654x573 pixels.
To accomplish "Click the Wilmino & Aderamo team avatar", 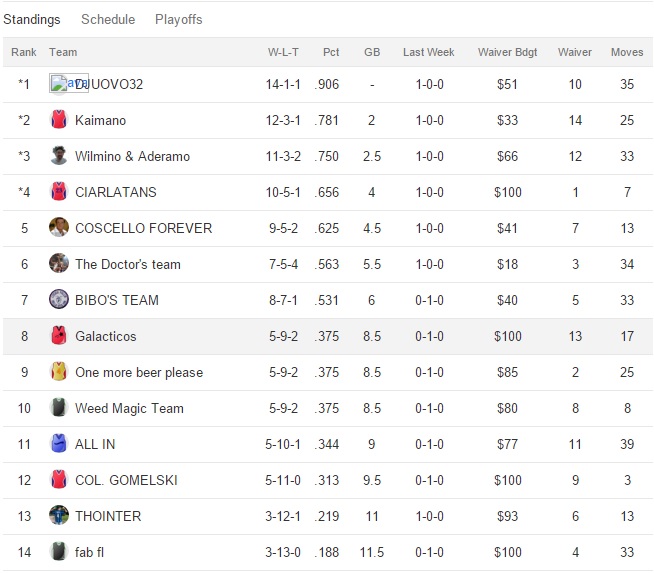I will click(58, 156).
